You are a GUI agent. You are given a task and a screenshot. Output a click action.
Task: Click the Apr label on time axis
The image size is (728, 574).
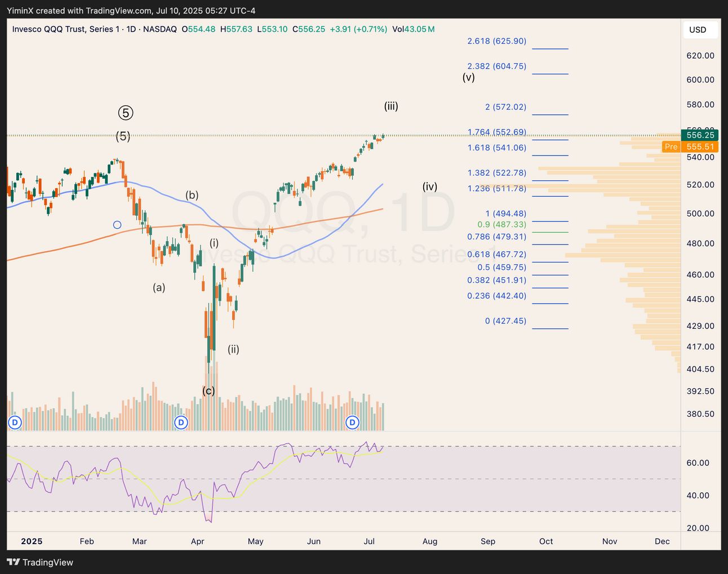[x=197, y=541]
